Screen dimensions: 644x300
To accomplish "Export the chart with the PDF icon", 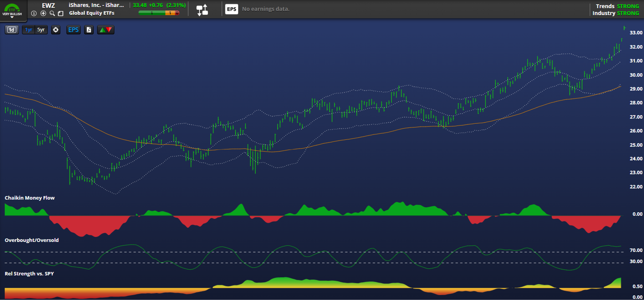I will (x=89, y=30).
